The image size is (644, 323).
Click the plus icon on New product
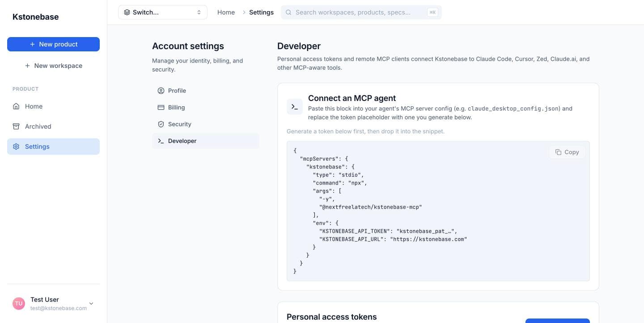click(32, 44)
